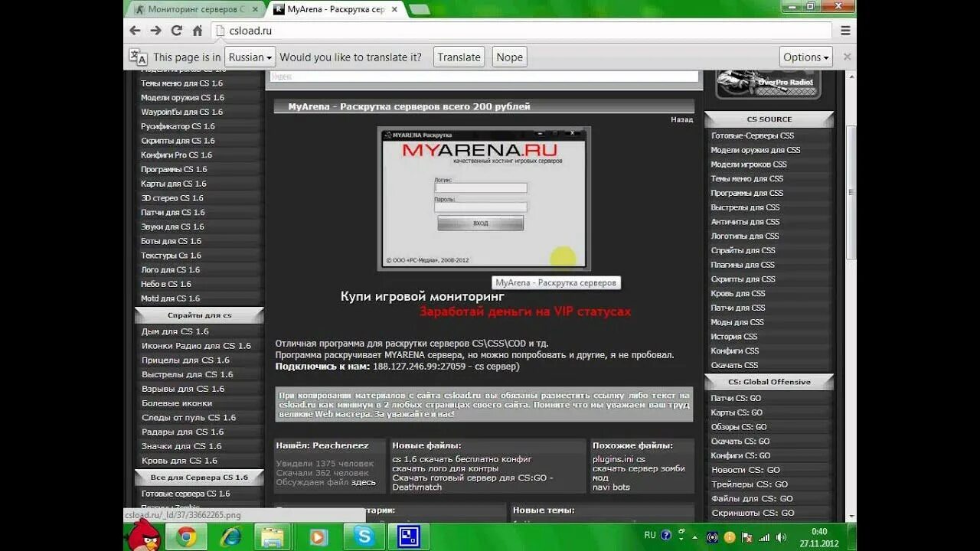
Task: Click network signal tray icon
Action: pos(764,537)
